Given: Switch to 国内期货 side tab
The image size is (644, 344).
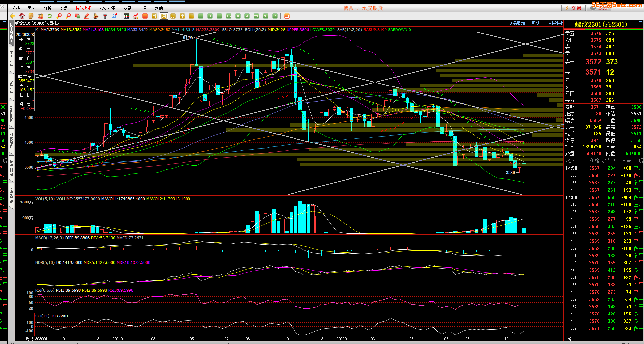Looking at the screenshot, I should 12,59.
